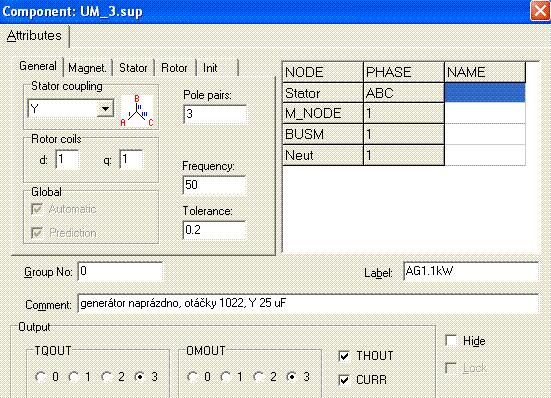
Task: Click the Neut row NAME cell
Action: point(485,155)
